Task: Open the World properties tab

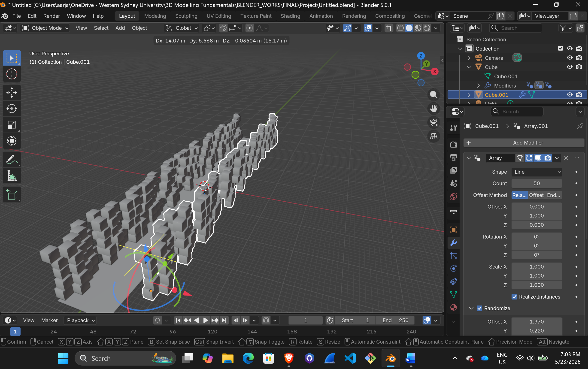Action: coord(454,197)
